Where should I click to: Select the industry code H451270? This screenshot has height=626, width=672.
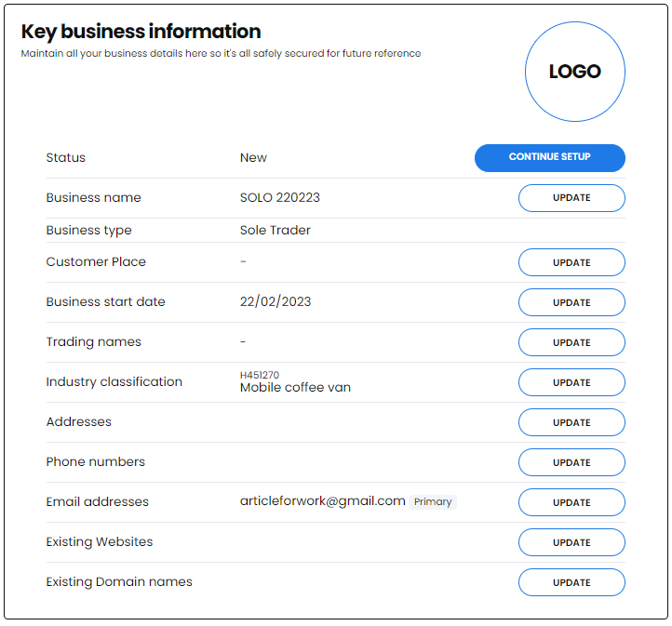260,375
